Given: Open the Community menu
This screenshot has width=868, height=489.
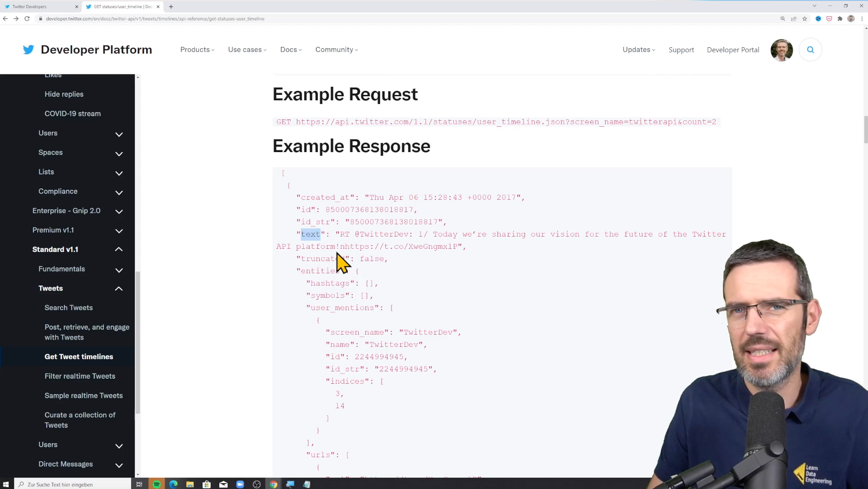Looking at the screenshot, I should pos(336,49).
